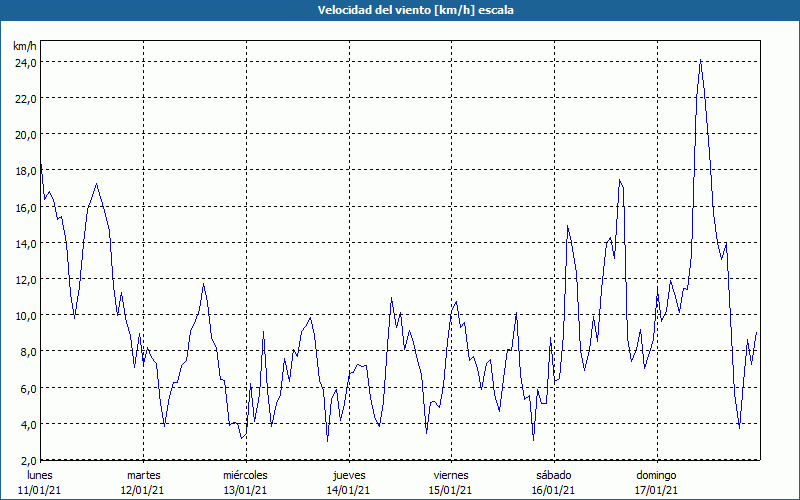800x500 pixels.
Task: Click the 24 km/h wind peak on domingo
Action: 701,60
